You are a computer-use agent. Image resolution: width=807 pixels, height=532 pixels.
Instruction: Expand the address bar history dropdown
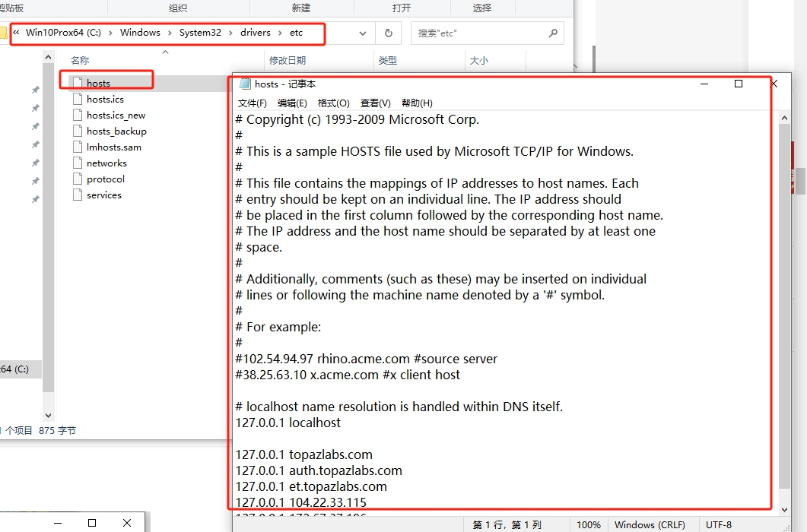(x=363, y=33)
